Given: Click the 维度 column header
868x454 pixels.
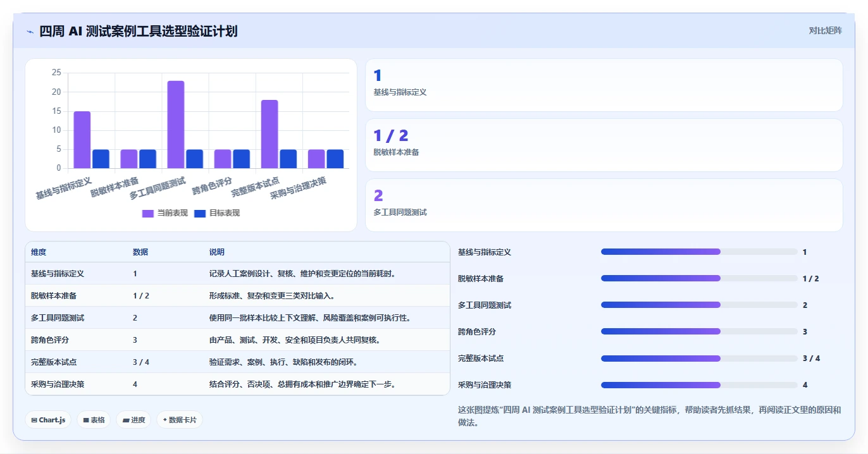Looking at the screenshot, I should (39, 252).
